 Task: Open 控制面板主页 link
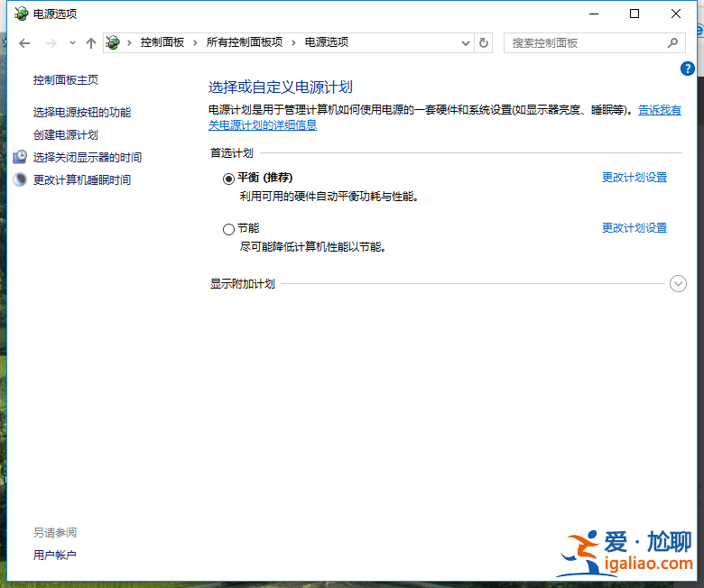click(66, 80)
